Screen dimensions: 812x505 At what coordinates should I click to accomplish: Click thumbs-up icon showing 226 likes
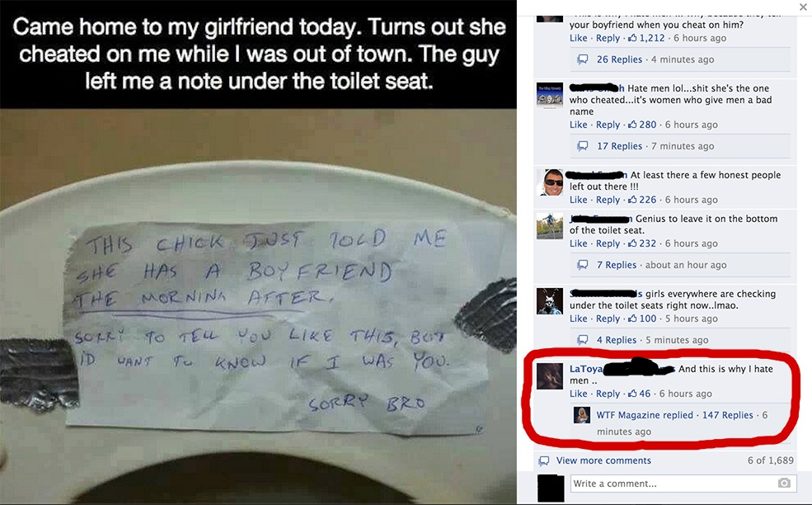pos(632,200)
